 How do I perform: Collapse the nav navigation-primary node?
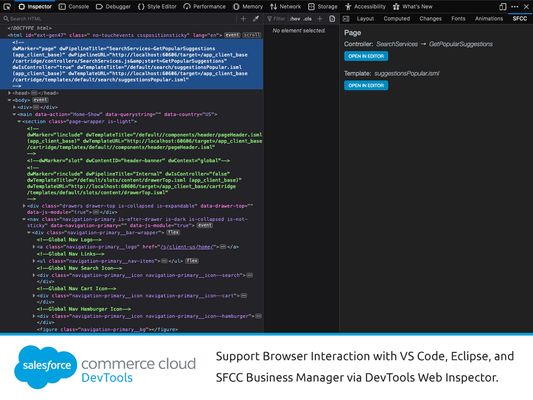pyautogui.click(x=24, y=219)
